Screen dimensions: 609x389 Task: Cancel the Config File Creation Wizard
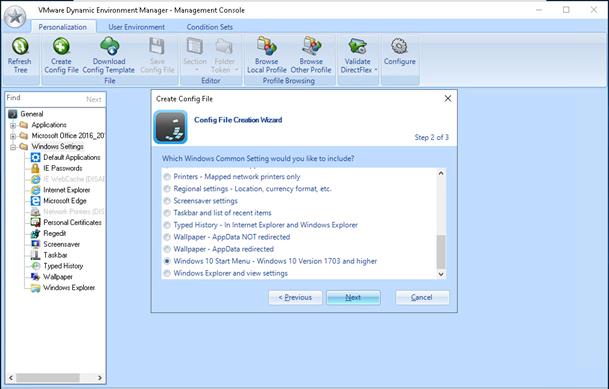(422, 297)
